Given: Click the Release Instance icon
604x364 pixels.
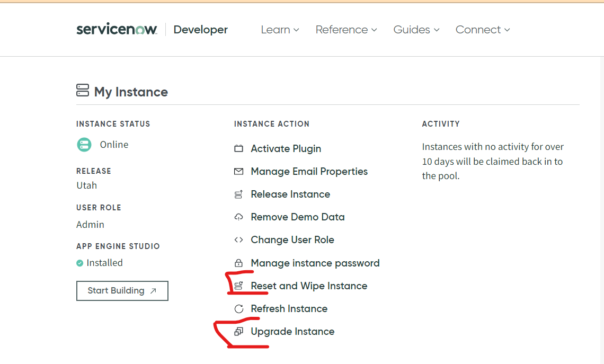Looking at the screenshot, I should 239,194.
